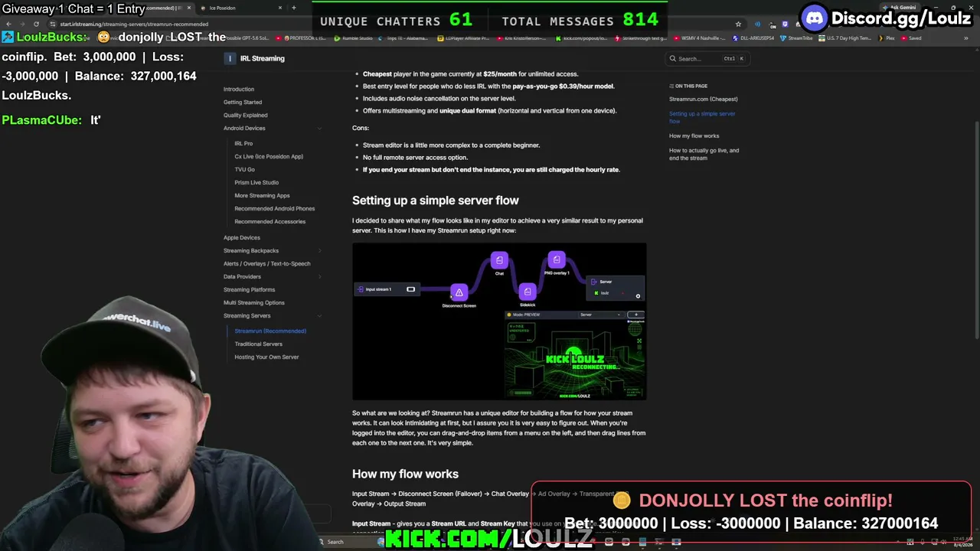Jump to How to actually go live section
980x551 pixels.
(704, 154)
